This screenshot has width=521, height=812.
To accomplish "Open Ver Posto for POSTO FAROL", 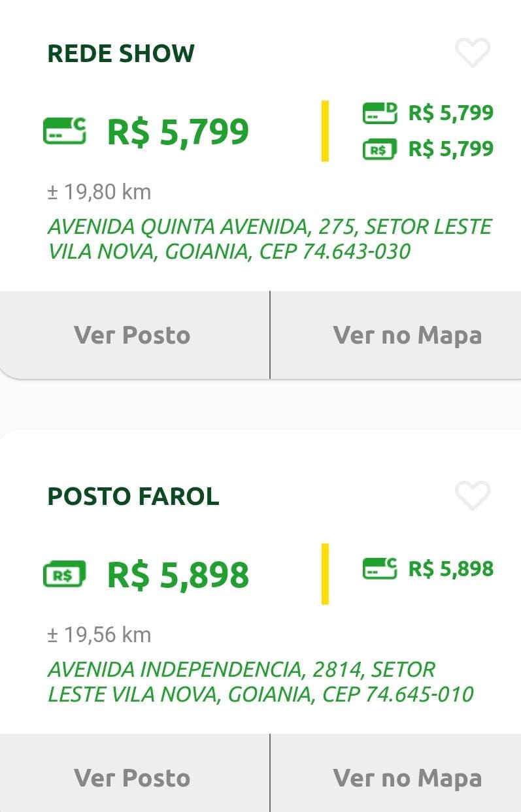I will (133, 777).
